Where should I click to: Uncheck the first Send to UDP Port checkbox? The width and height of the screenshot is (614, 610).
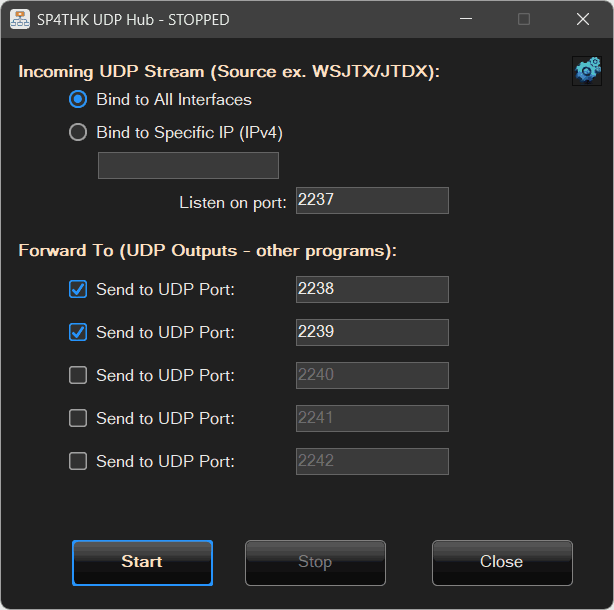(78, 289)
